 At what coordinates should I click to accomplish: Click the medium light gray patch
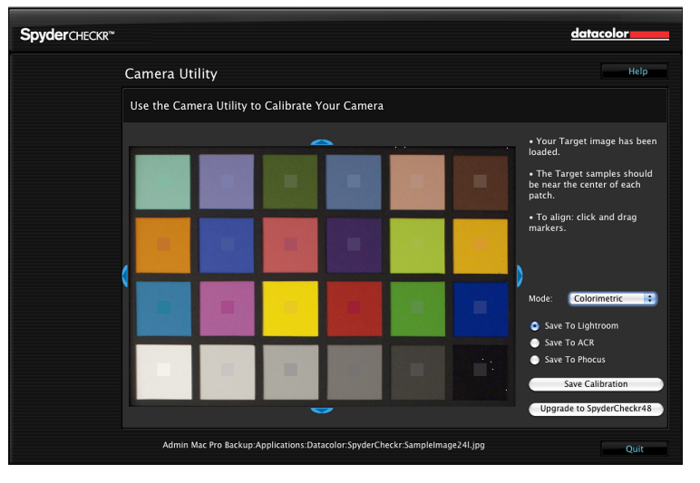tap(291, 372)
